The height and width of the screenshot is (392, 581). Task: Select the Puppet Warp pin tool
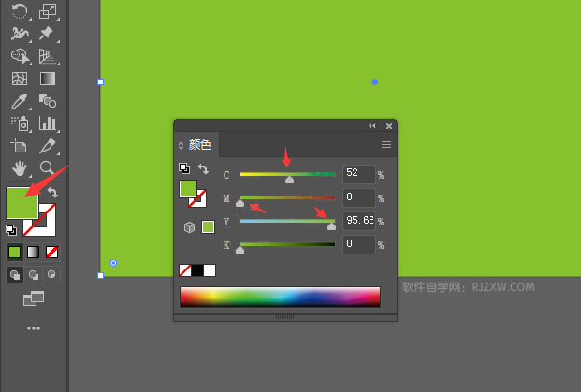point(47,34)
